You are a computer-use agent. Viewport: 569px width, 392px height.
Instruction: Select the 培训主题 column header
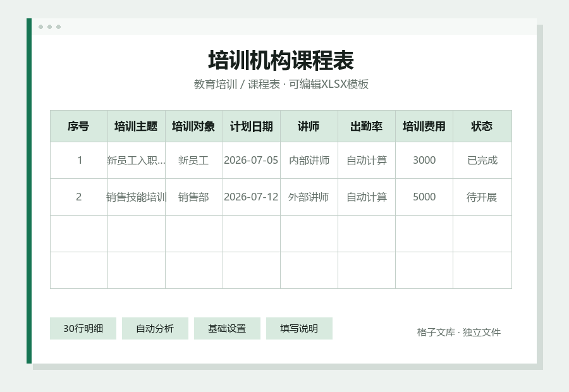137,126
